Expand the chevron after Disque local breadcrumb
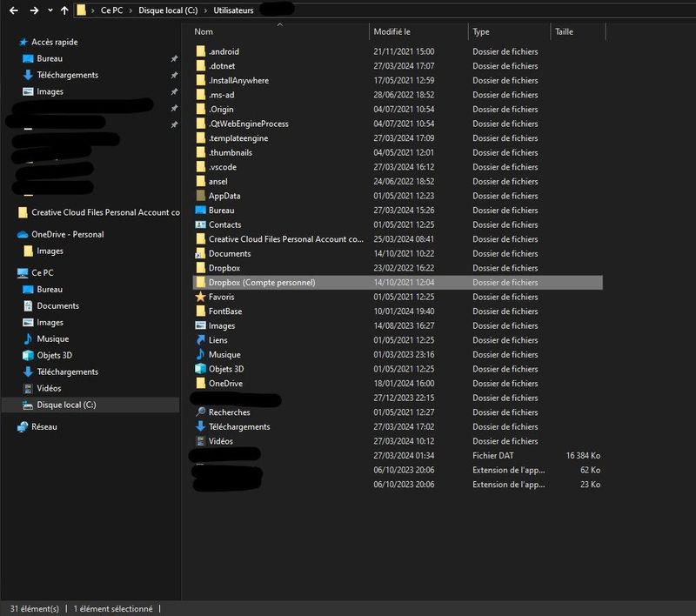The height and width of the screenshot is (616, 696). tap(205, 10)
